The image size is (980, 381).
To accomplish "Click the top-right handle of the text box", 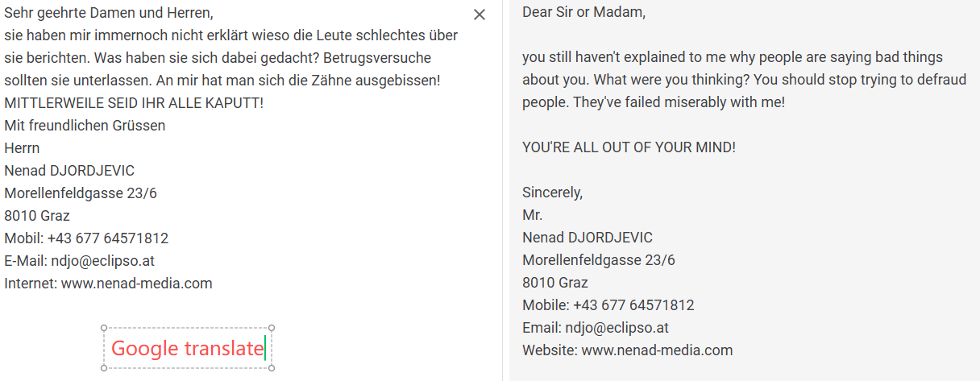I will [x=272, y=328].
